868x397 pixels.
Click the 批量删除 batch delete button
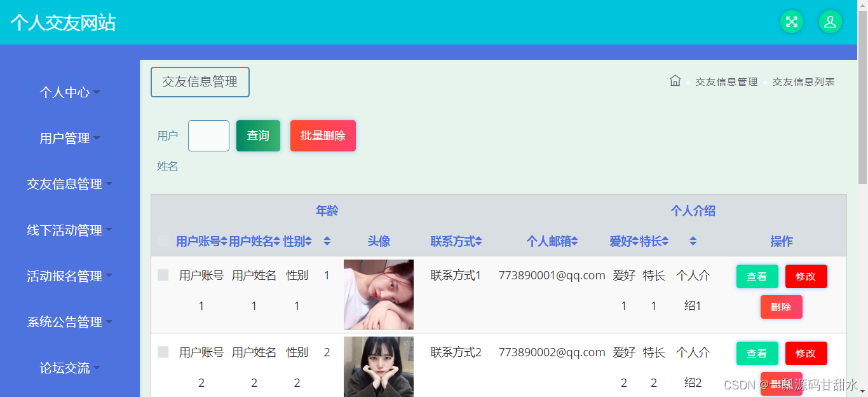pos(323,136)
